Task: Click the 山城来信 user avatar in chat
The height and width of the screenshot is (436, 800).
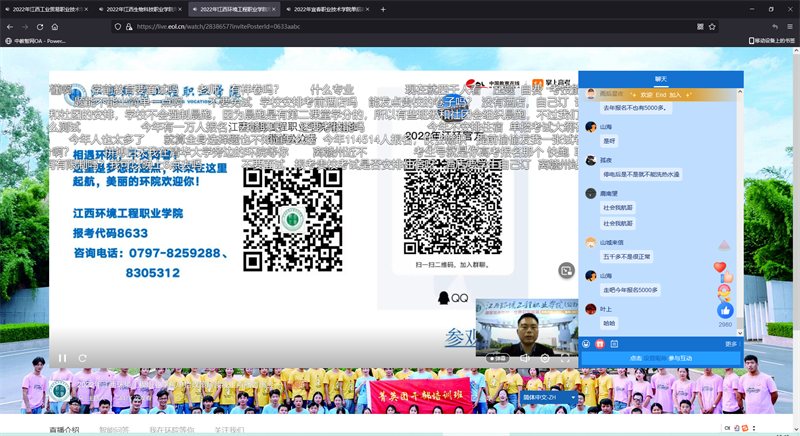Action: pos(591,242)
